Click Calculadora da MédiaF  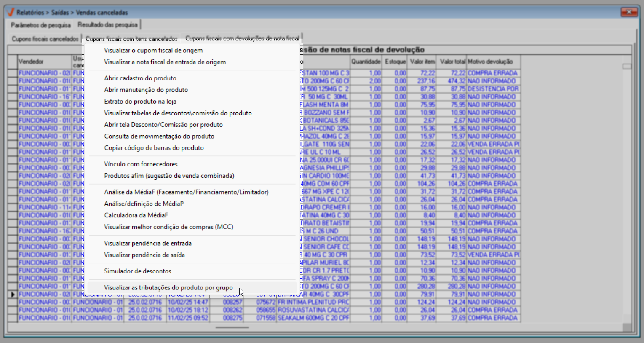136,215
